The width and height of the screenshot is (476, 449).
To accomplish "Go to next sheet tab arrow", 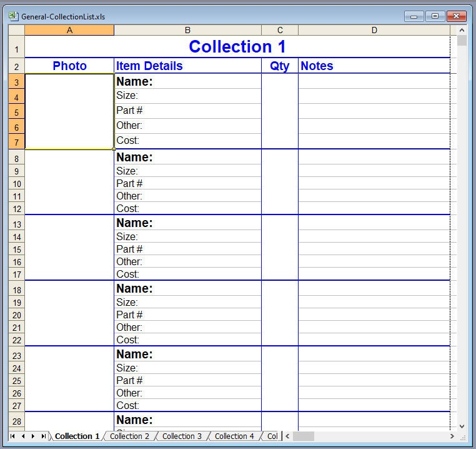I will (x=33, y=436).
